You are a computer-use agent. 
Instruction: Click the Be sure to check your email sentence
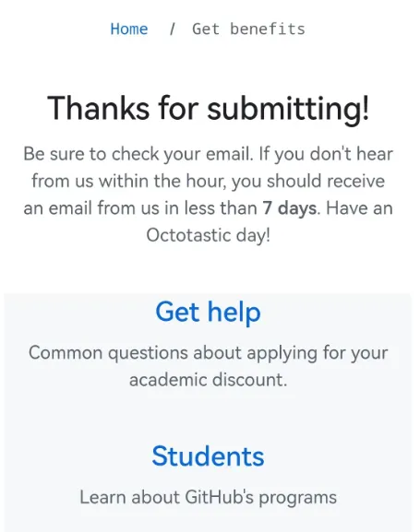138,154
